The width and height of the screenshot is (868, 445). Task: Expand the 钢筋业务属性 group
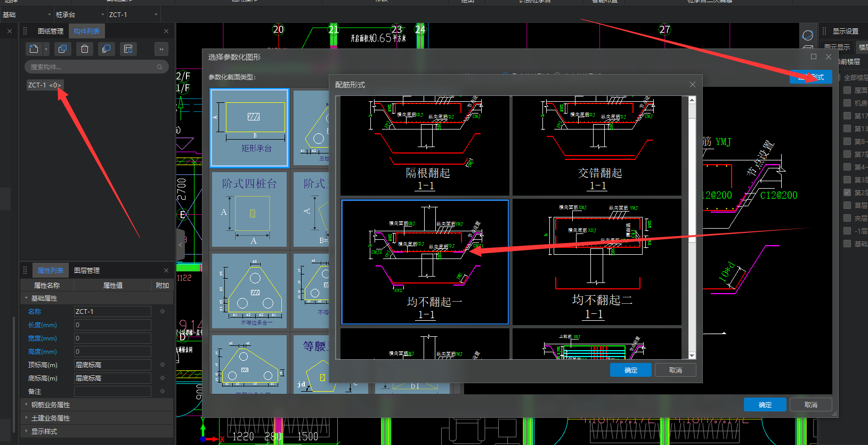(x=26, y=404)
